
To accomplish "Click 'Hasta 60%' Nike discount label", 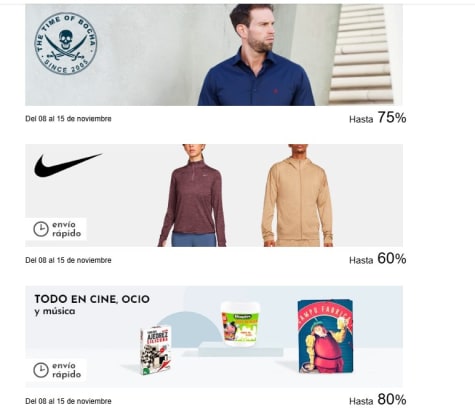I will click(x=378, y=259).
